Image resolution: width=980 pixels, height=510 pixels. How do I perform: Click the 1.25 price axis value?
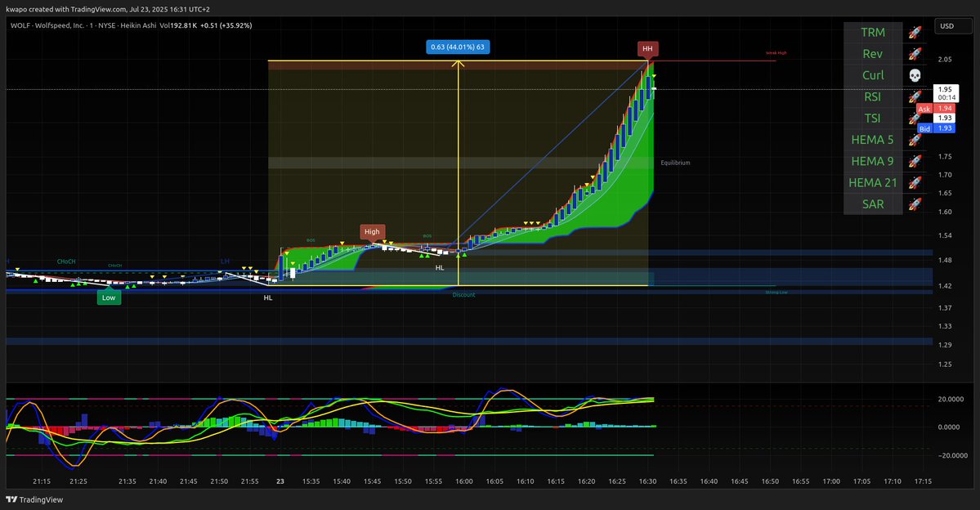tap(944, 365)
